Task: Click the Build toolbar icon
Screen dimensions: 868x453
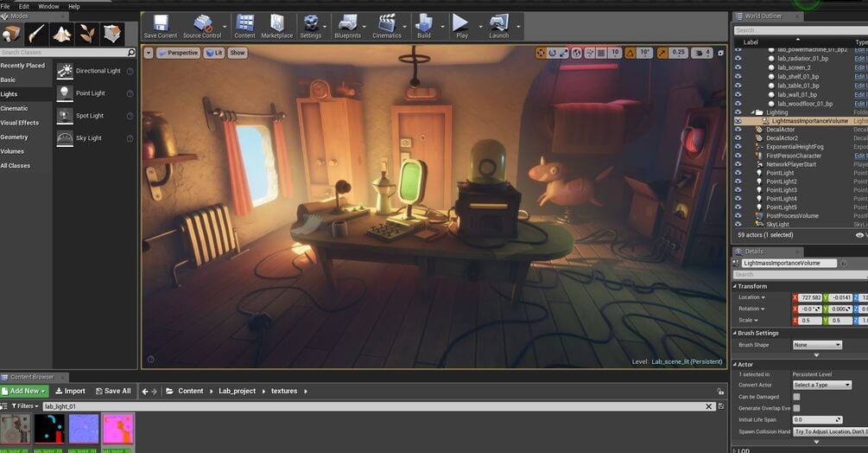Action: point(424,27)
